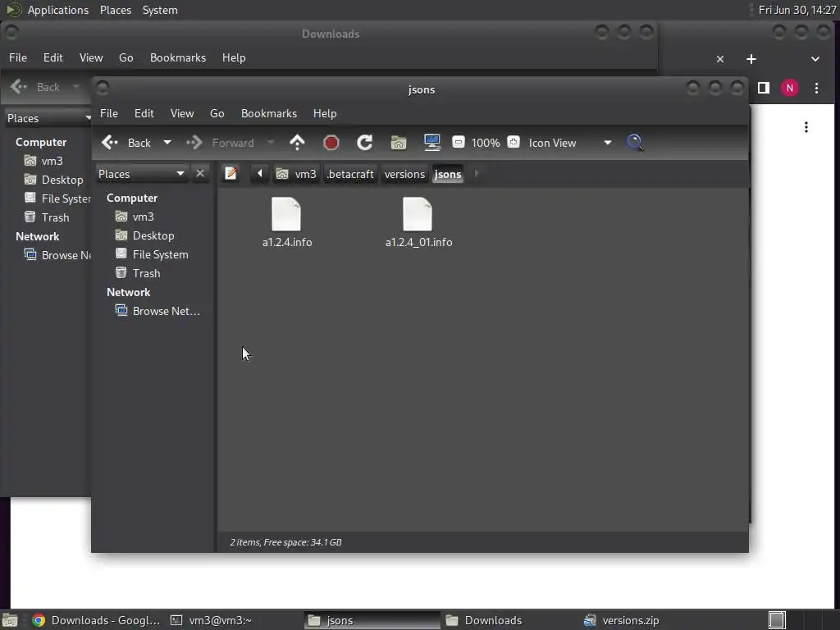This screenshot has height=630, width=840.
Task: Click the red Stop loading icon
Action: (x=331, y=143)
